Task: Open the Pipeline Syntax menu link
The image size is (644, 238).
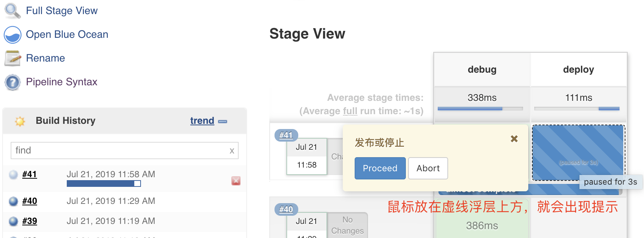Action: tap(62, 82)
